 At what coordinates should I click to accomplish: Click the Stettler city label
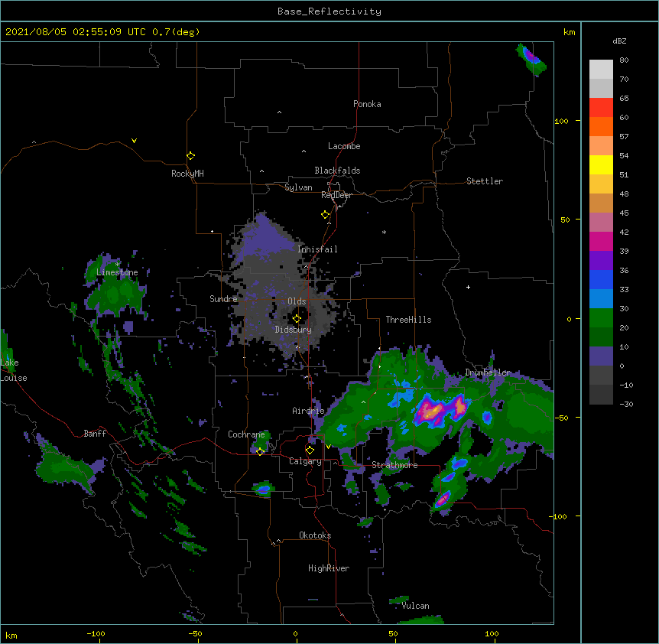485,181
